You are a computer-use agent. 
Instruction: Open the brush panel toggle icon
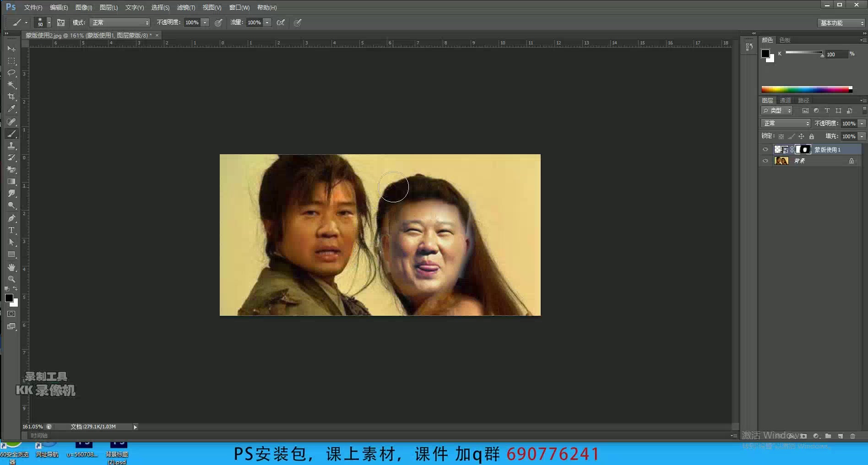pyautogui.click(x=61, y=22)
